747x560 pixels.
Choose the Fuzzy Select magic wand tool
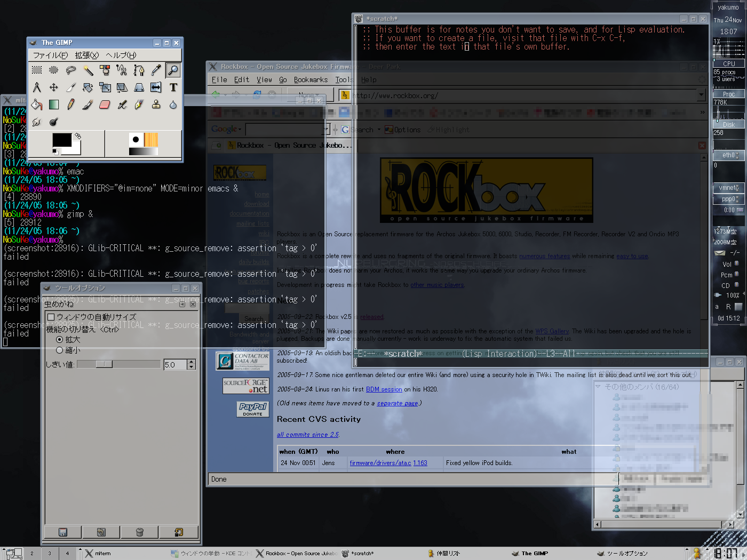point(88,70)
